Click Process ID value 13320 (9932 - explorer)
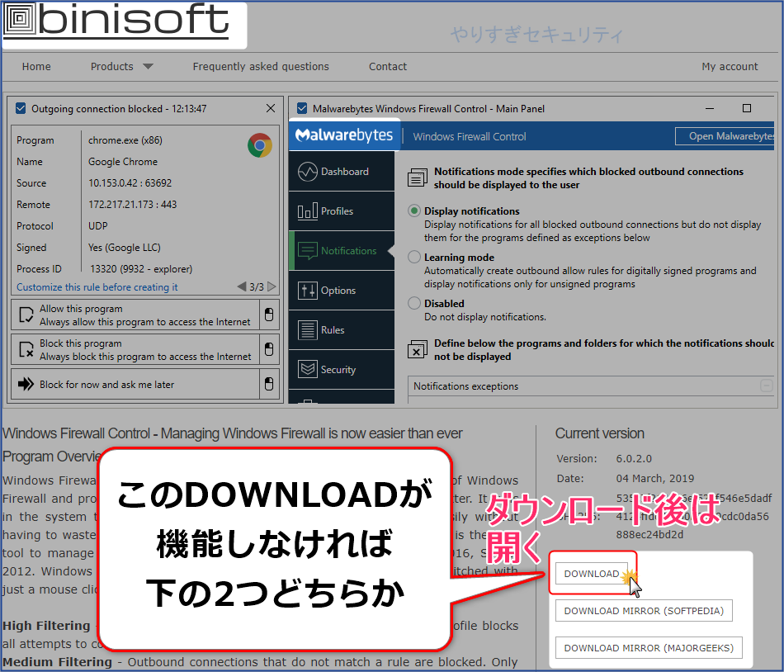Image resolution: width=784 pixels, height=672 pixels. click(141, 269)
